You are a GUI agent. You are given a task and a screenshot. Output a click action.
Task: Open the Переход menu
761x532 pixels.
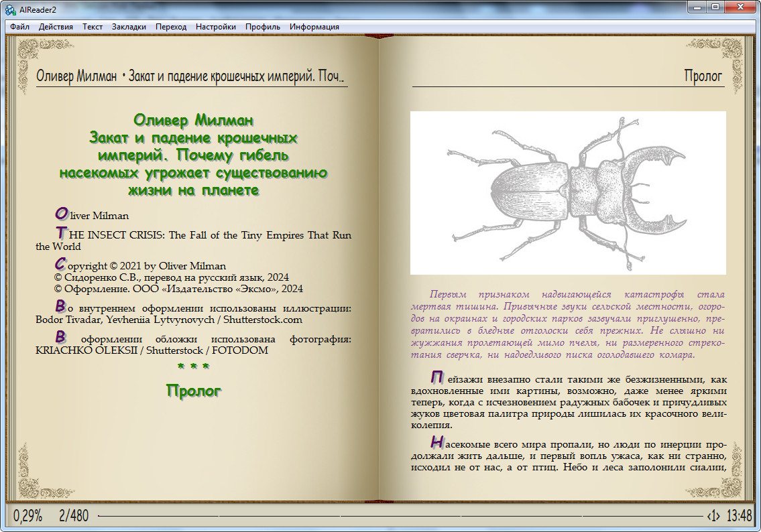171,27
